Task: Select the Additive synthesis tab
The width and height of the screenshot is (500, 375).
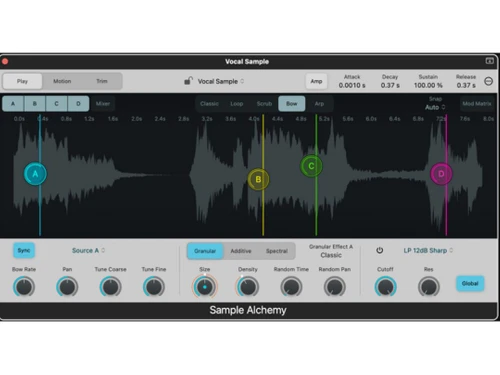Action: click(x=241, y=251)
